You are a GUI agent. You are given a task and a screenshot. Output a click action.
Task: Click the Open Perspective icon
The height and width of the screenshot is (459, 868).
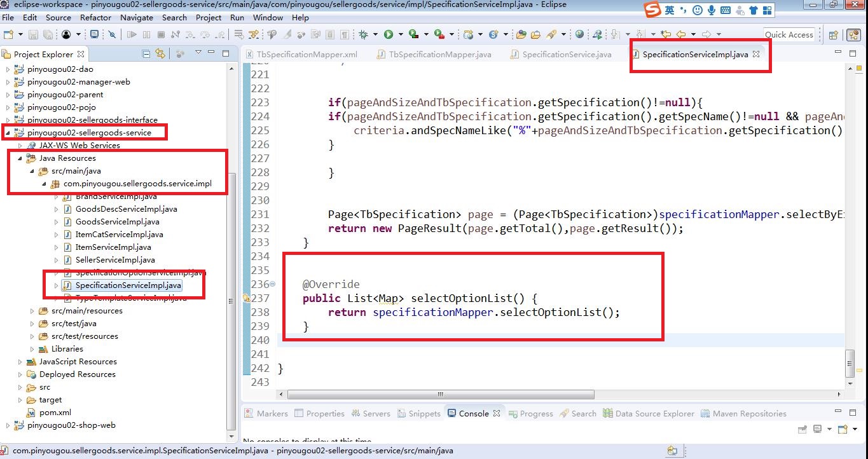click(x=834, y=35)
